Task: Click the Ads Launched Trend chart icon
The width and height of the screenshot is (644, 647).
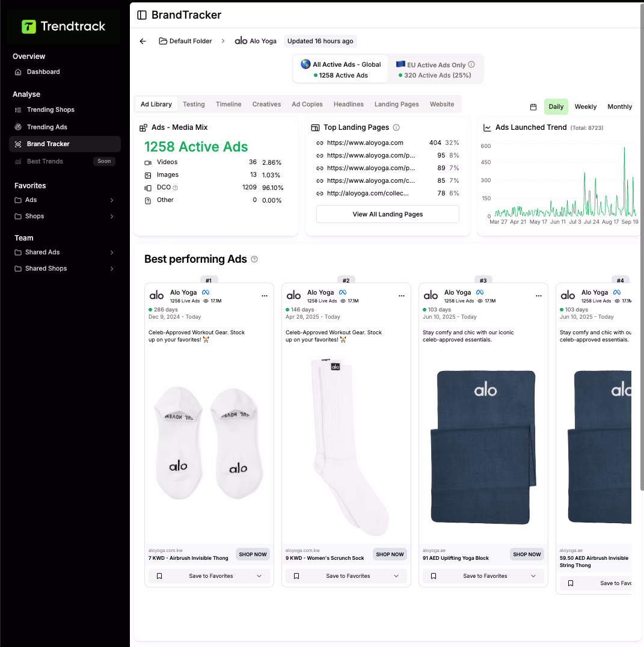Action: (487, 128)
